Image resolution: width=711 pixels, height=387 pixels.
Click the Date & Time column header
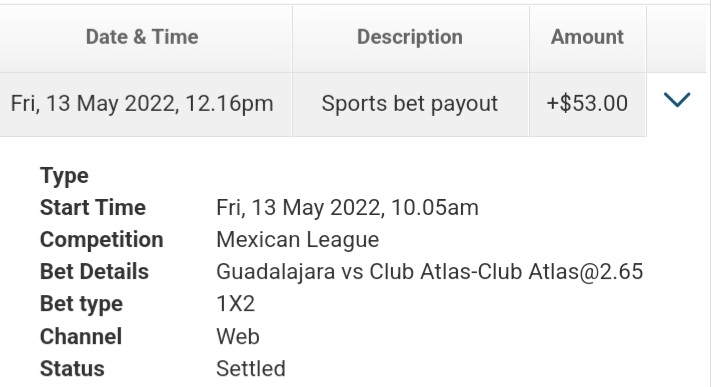coord(142,37)
